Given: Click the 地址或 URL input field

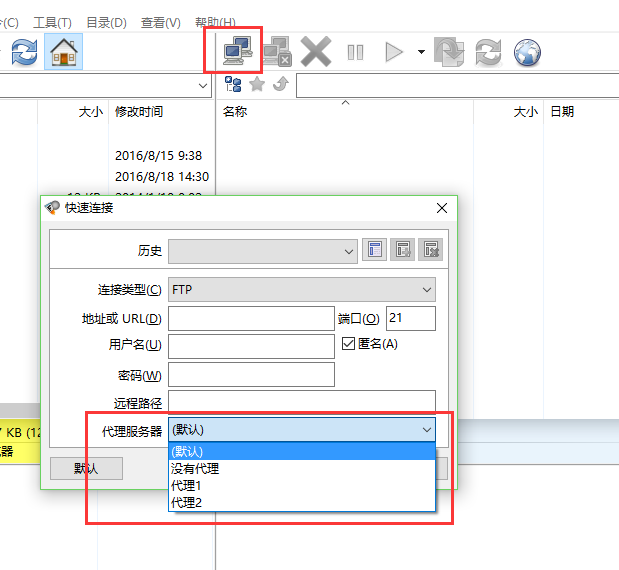Looking at the screenshot, I should click(250, 319).
